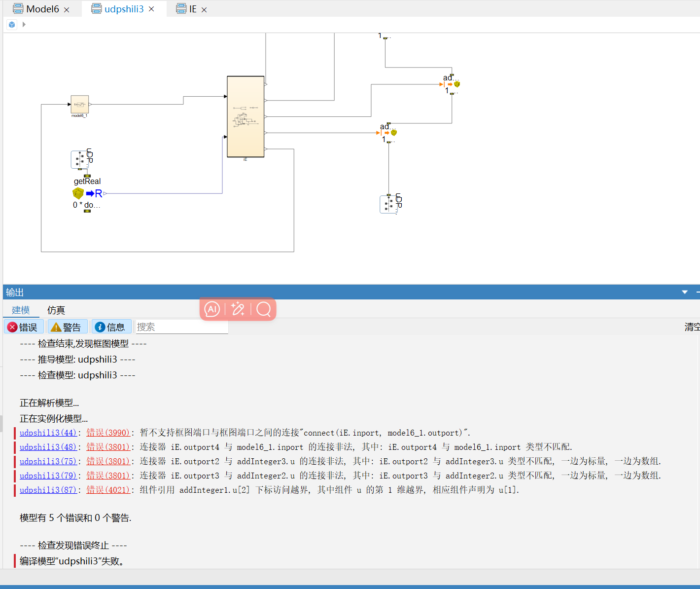Image resolution: width=700 pixels, height=589 pixels.
Task: Click the 清空 clear output button
Action: click(692, 327)
